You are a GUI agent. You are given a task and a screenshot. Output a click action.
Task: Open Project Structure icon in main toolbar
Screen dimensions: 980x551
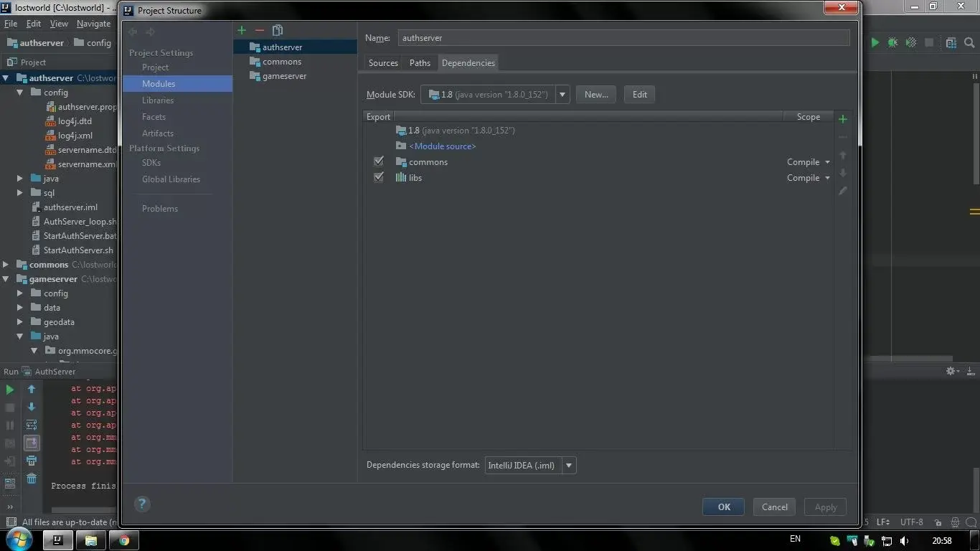click(951, 43)
